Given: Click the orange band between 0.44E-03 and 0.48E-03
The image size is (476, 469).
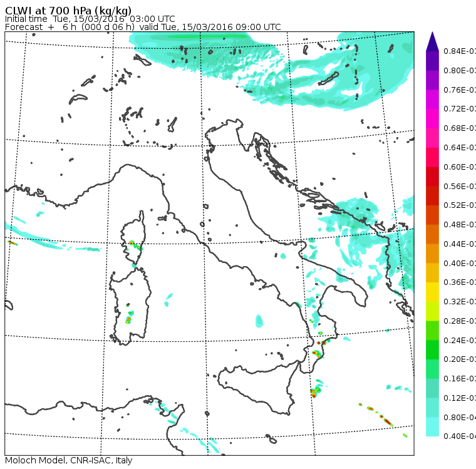Looking at the screenshot, I should point(432,234).
